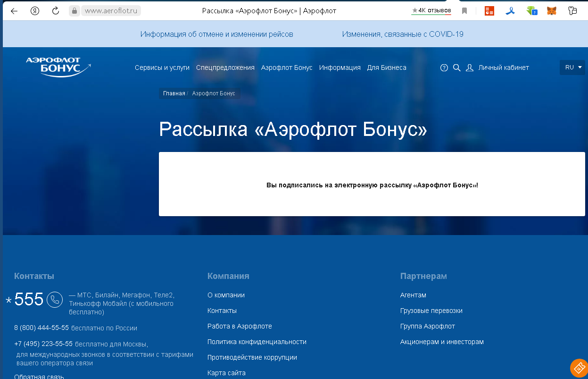
Task: Open the Для Бизнеса menu
Action: click(387, 67)
